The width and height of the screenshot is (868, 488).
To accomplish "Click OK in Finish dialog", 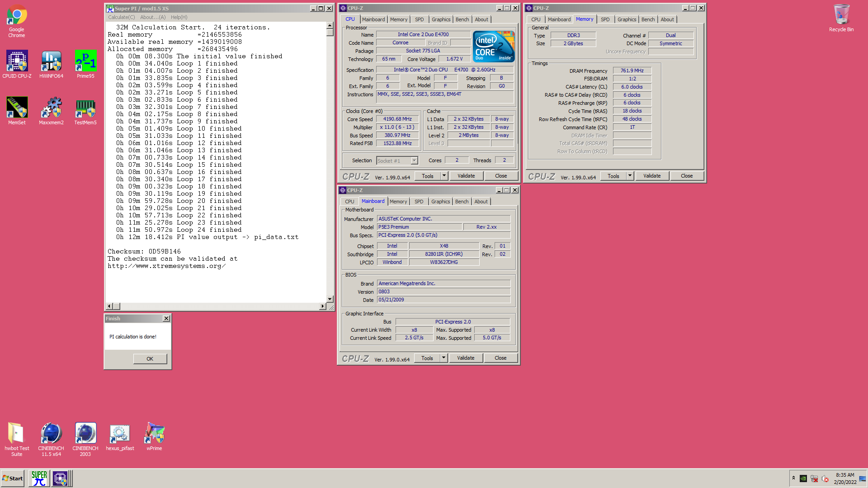I will (x=150, y=359).
